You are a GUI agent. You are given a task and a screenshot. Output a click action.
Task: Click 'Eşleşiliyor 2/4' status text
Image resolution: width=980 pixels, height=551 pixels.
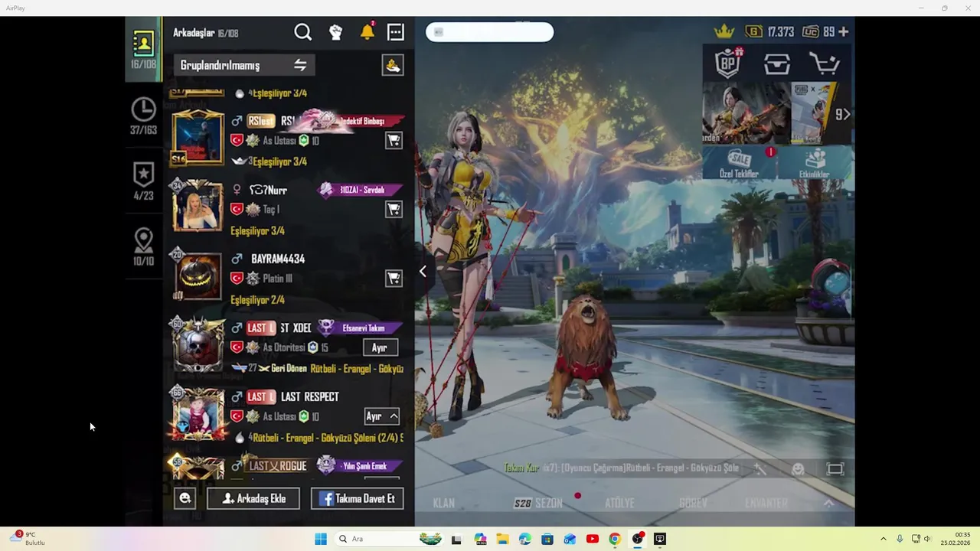click(257, 300)
